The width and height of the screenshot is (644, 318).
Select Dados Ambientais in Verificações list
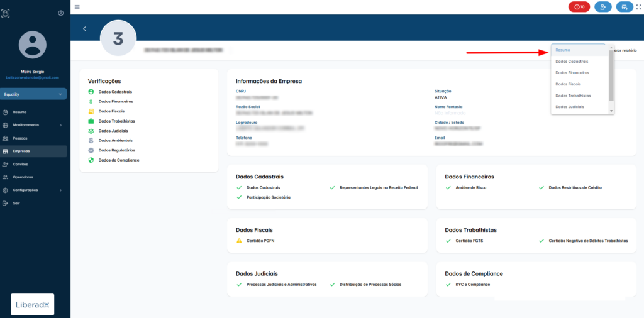(116, 140)
